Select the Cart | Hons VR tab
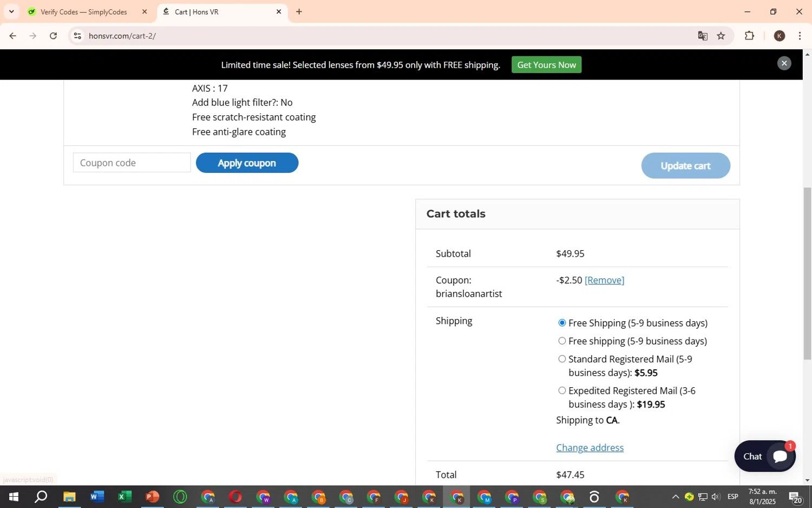 222,11
